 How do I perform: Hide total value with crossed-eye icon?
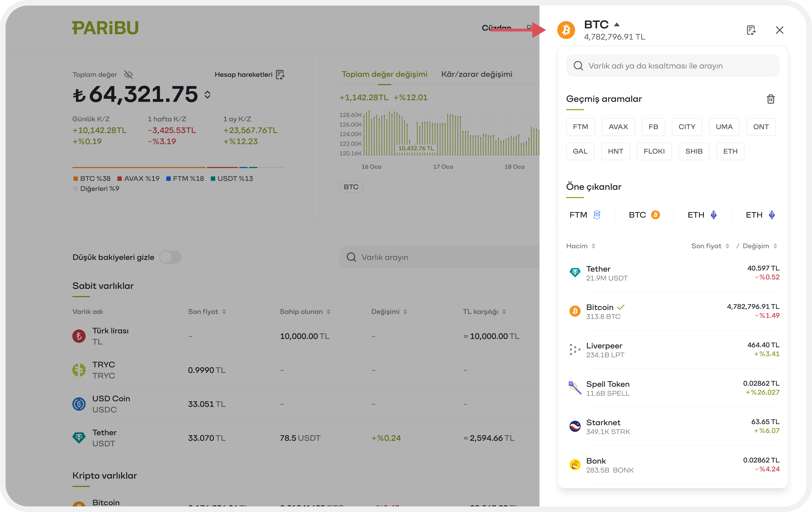pyautogui.click(x=128, y=75)
